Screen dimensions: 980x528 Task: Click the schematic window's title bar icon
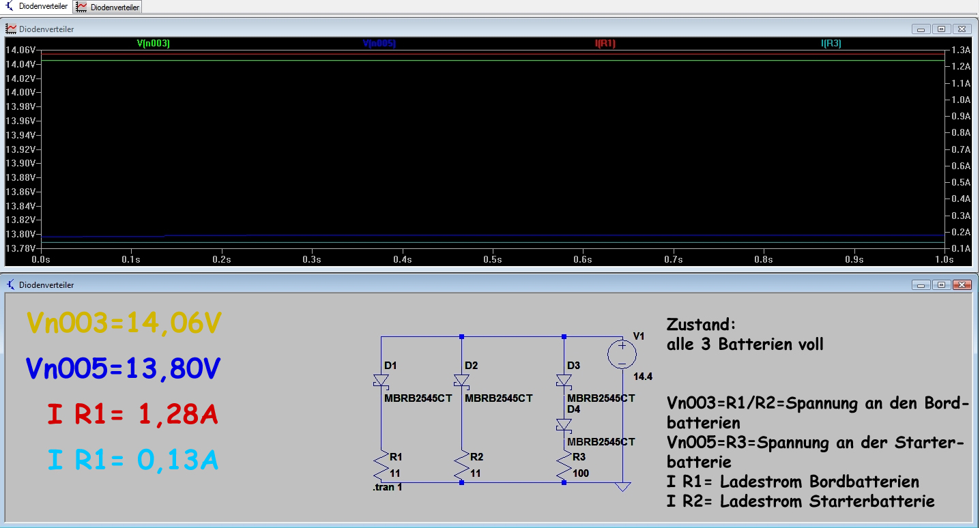(x=11, y=284)
